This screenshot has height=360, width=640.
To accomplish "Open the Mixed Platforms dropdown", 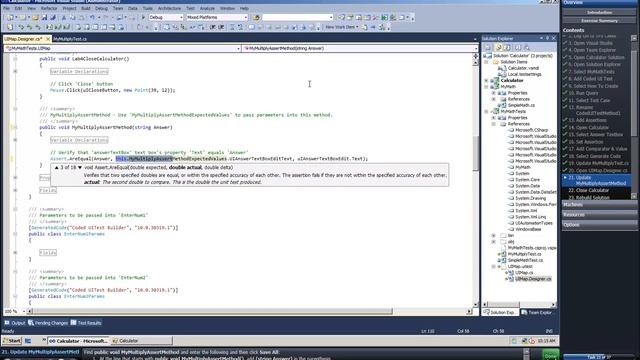I will click(x=246, y=18).
